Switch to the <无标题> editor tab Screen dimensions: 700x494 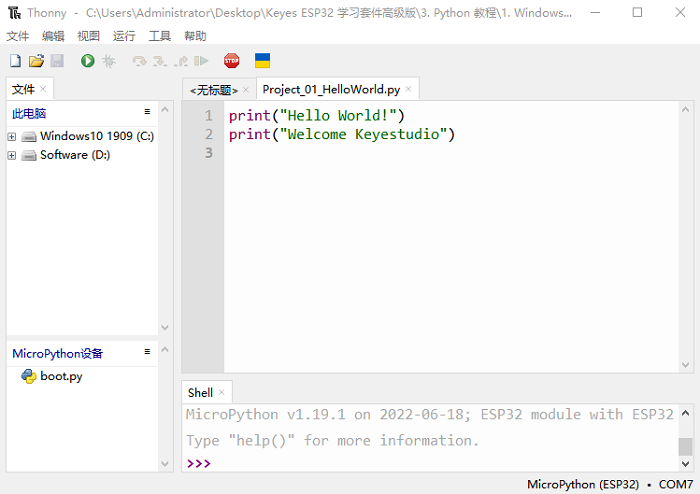(x=213, y=90)
